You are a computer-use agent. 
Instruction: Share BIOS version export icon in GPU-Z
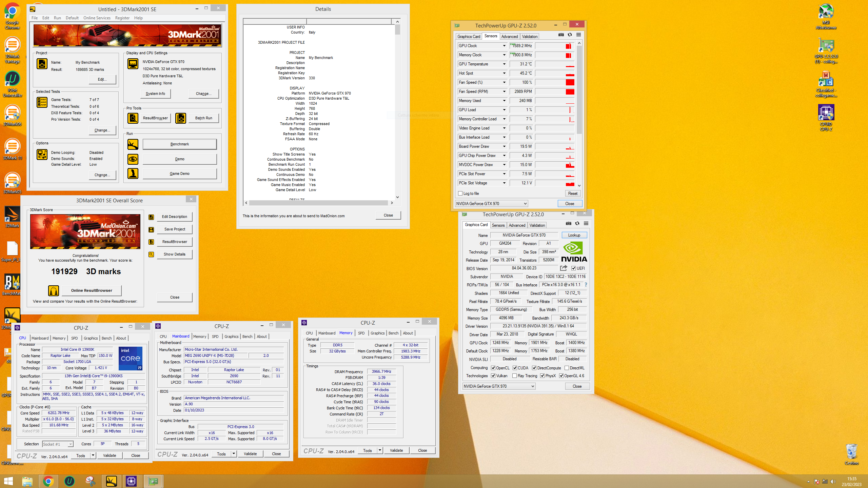(564, 268)
